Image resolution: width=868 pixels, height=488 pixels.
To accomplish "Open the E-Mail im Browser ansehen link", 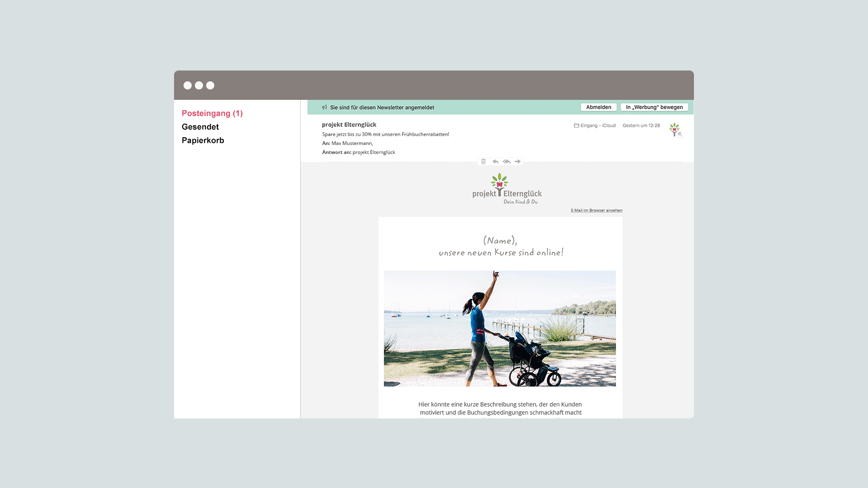I will click(596, 210).
